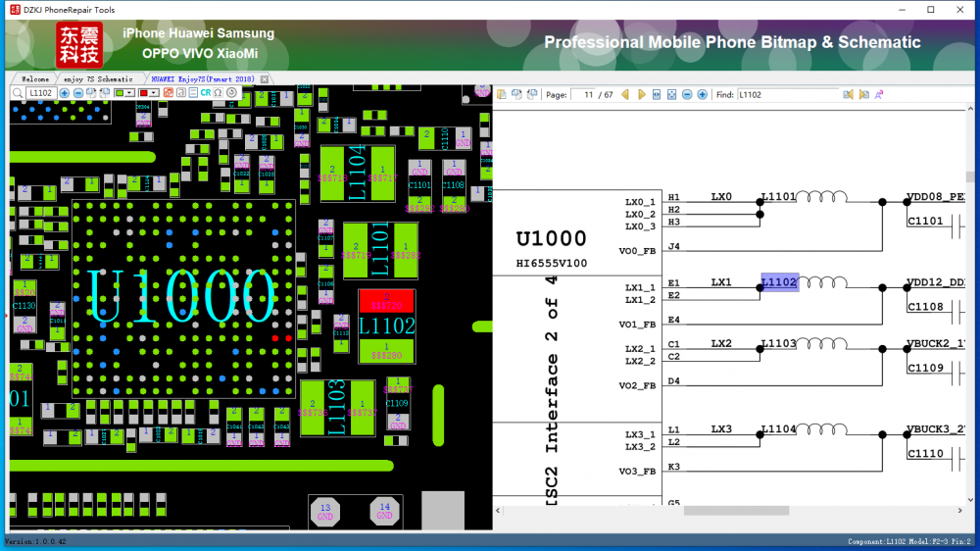The height and width of the screenshot is (551, 980).
Task: Zoom out the schematic PDF viewer
Action: pos(688,95)
